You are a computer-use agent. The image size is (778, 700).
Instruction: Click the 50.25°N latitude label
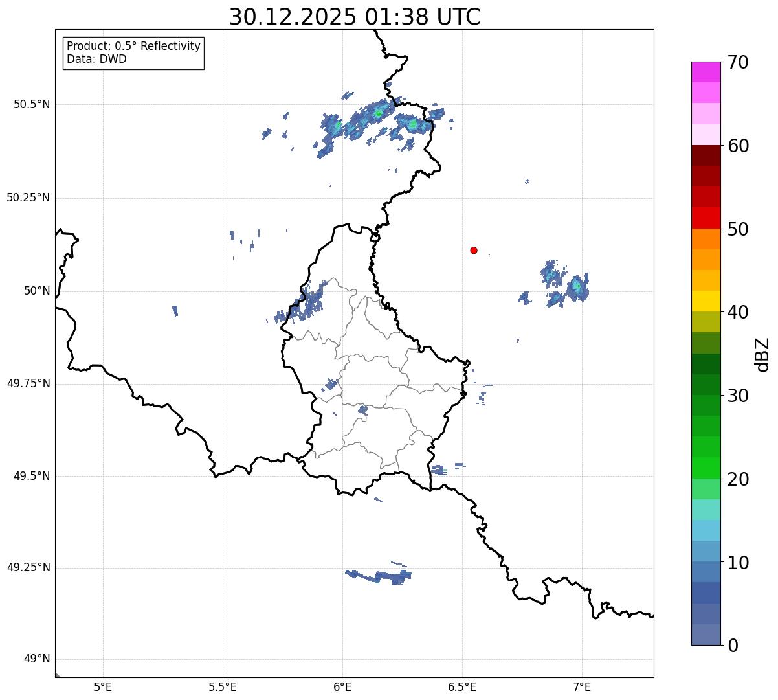(x=28, y=198)
